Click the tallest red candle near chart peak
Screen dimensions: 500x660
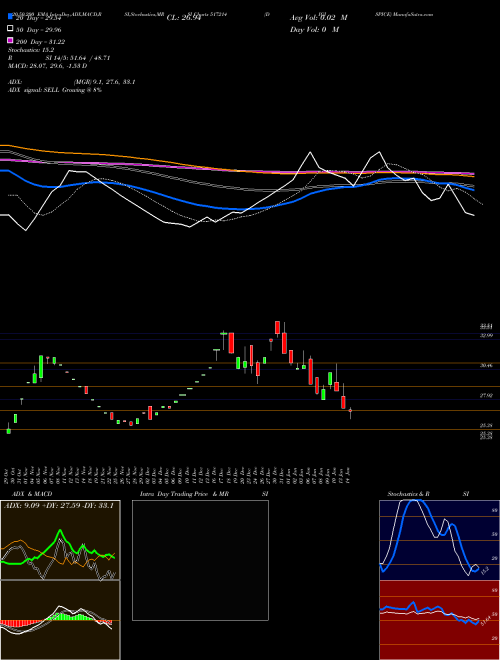point(285,343)
